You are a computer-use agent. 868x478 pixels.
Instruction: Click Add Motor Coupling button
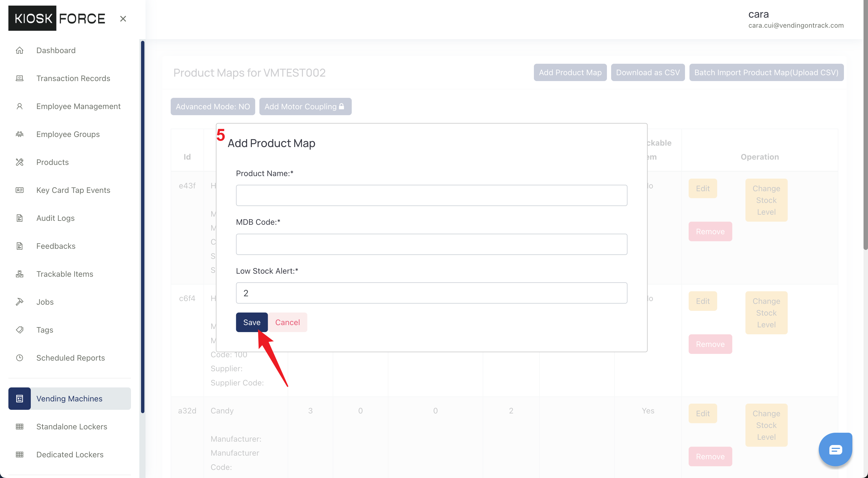305,106
